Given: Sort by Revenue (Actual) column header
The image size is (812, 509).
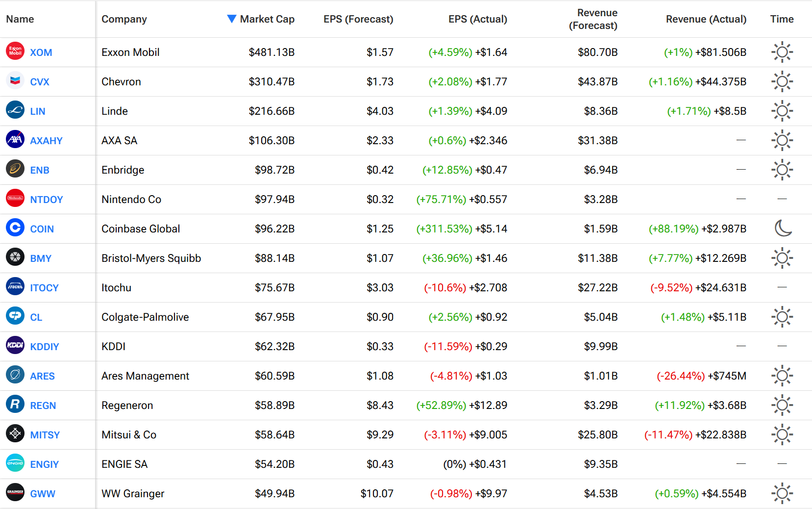Looking at the screenshot, I should coord(706,19).
